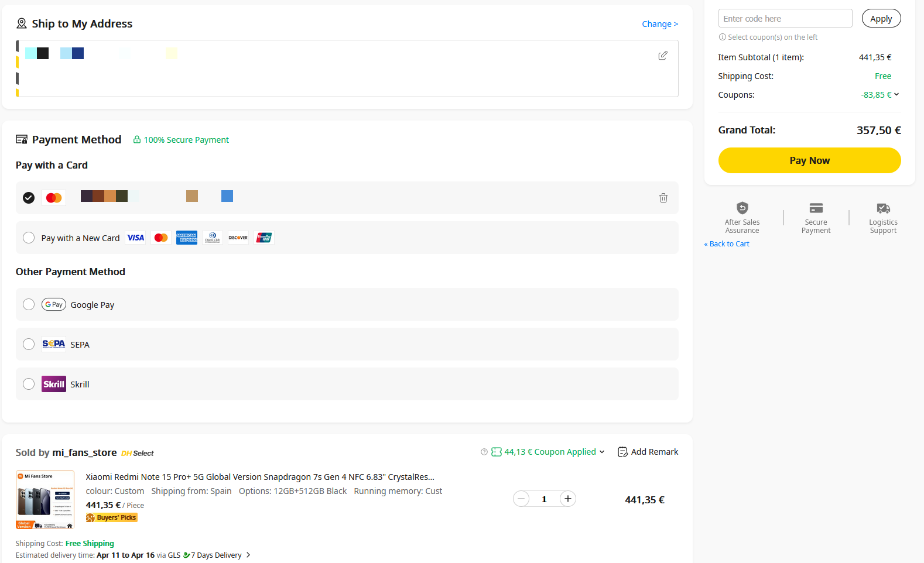Edit the shipping address with pencil icon
The width and height of the screenshot is (924, 563).
[x=663, y=56]
